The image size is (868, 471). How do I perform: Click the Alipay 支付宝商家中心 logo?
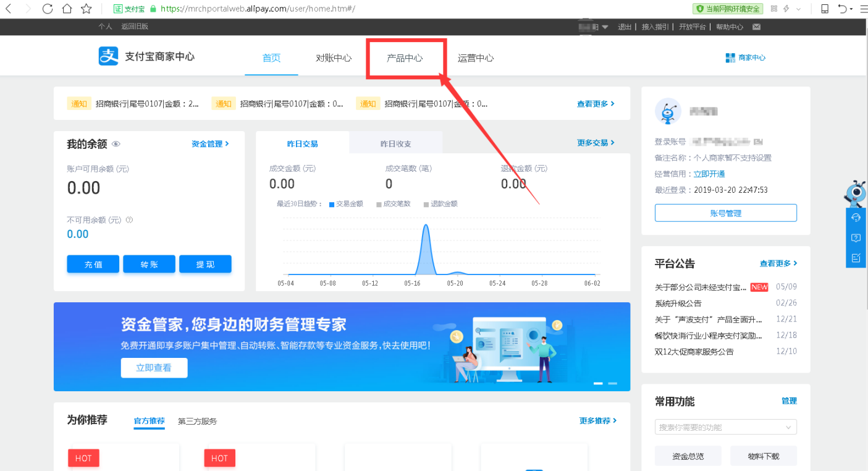pos(146,56)
